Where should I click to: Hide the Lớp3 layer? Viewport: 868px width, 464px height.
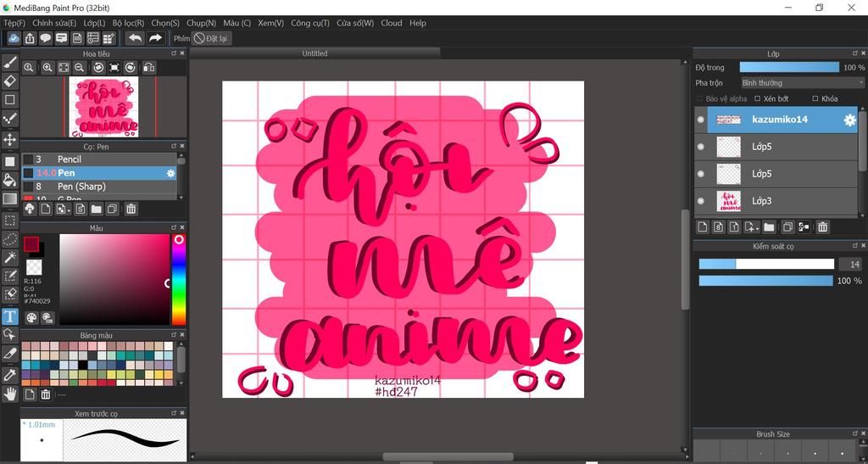[x=701, y=201]
